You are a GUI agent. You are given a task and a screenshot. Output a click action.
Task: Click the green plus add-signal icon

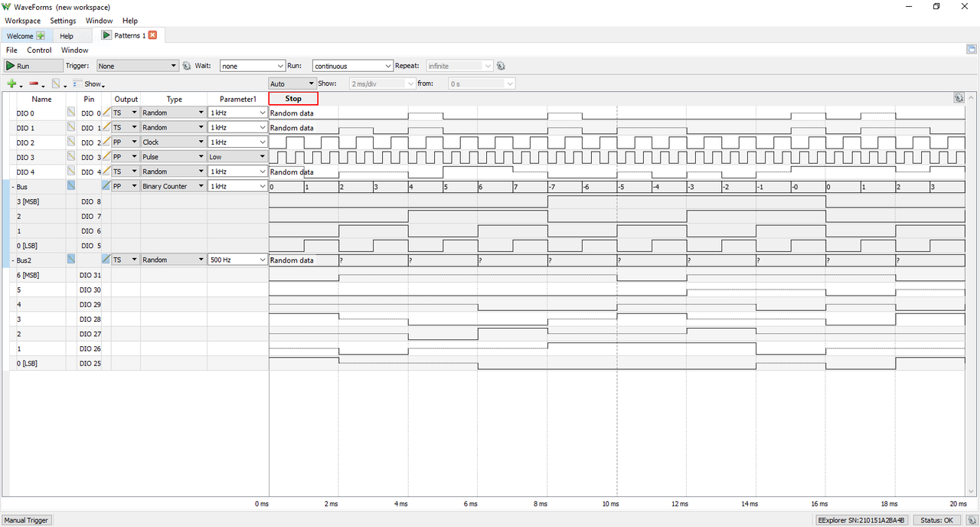click(11, 83)
